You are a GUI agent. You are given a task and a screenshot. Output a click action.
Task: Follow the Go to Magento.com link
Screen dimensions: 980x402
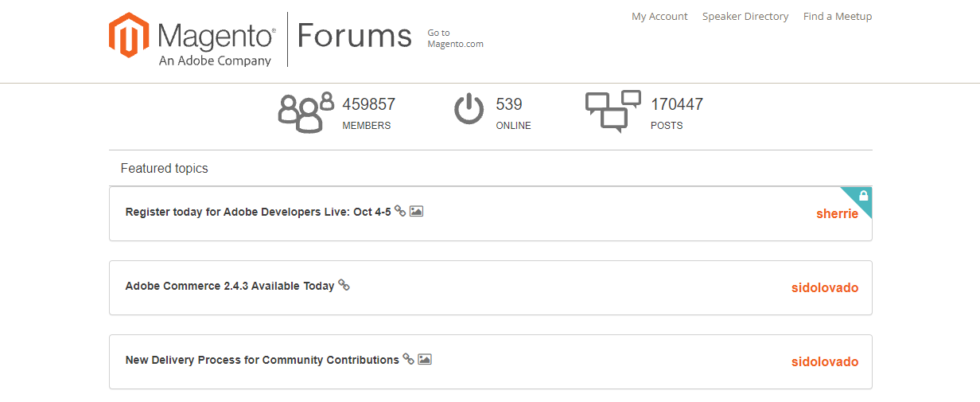(x=455, y=38)
